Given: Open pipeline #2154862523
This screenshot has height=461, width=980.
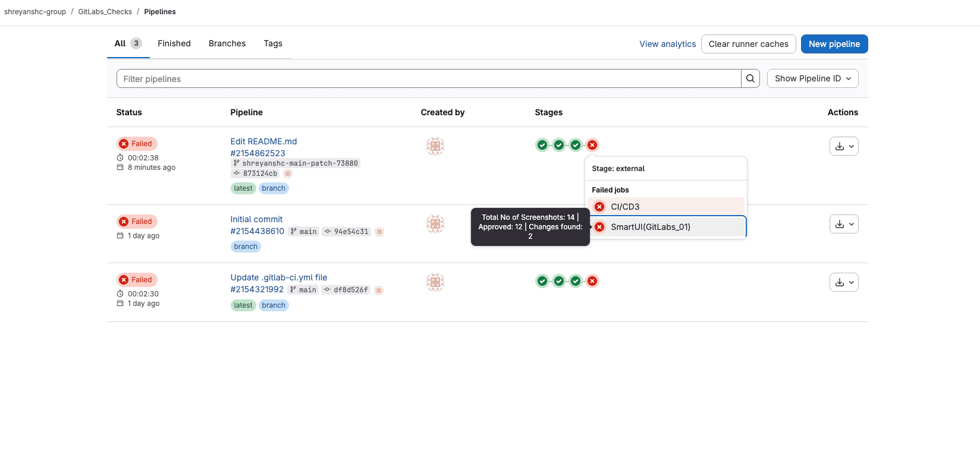Looking at the screenshot, I should [257, 153].
